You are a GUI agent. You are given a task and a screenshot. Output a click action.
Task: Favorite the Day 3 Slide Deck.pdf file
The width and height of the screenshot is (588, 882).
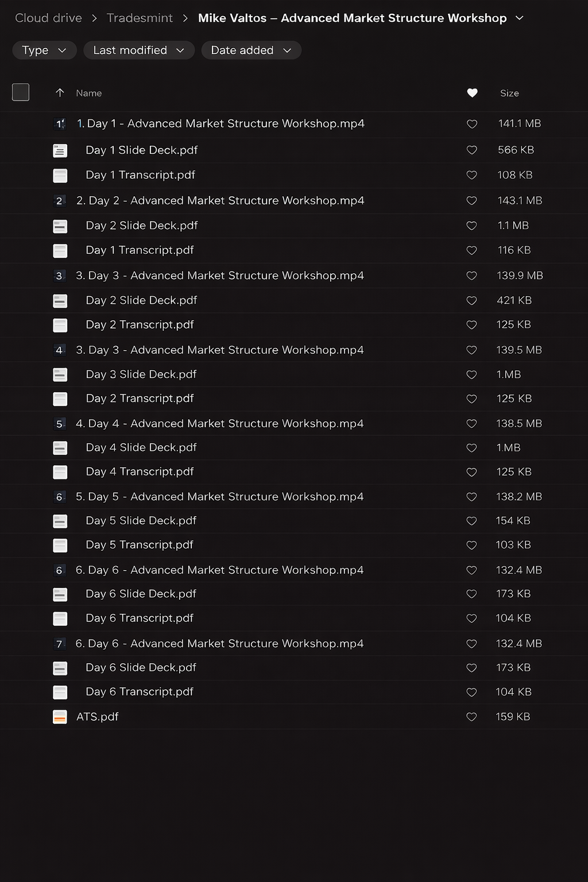pos(471,375)
